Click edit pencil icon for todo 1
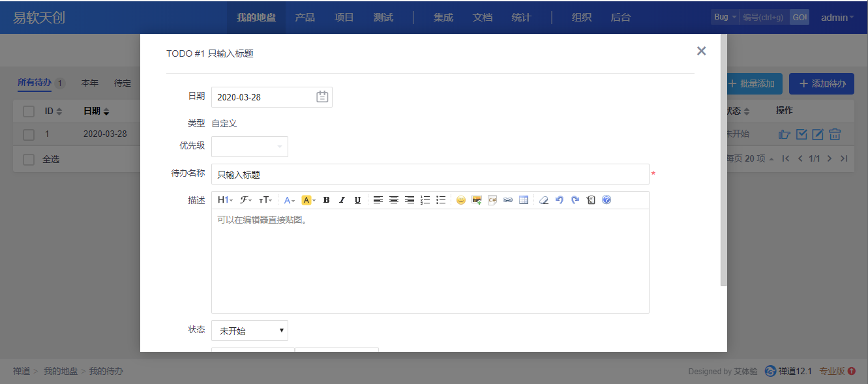The image size is (868, 384). point(818,134)
